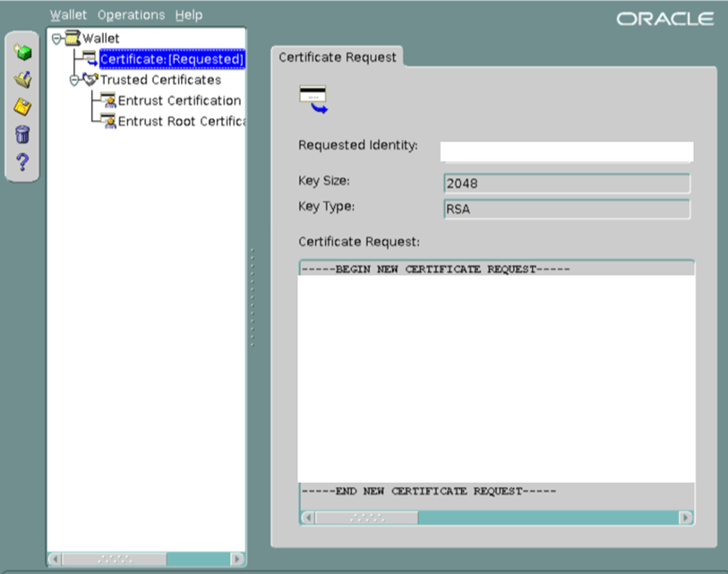This screenshot has width=728, height=574.
Task: Open the Operations menu
Action: pyautogui.click(x=131, y=15)
